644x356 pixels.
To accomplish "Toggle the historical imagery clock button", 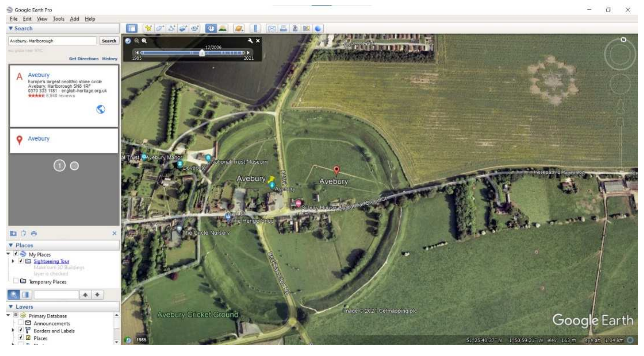I will coord(211,28).
